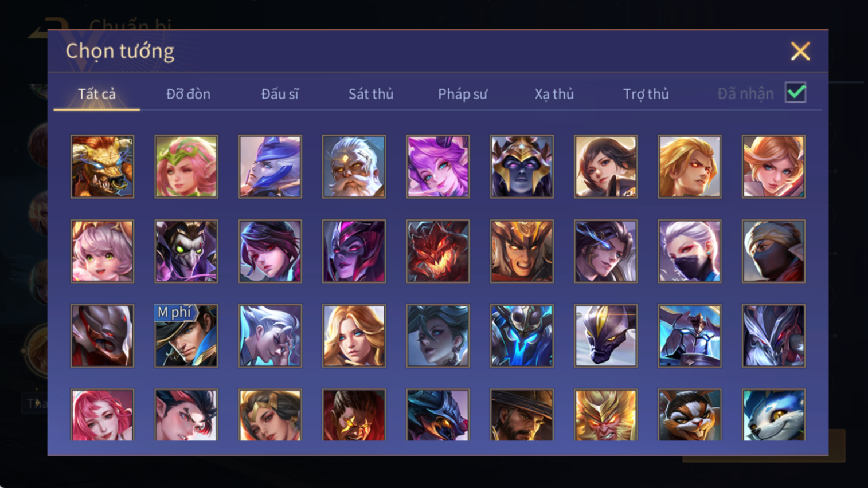
Task: Open the Xạ thủ tab
Action: coord(554,94)
